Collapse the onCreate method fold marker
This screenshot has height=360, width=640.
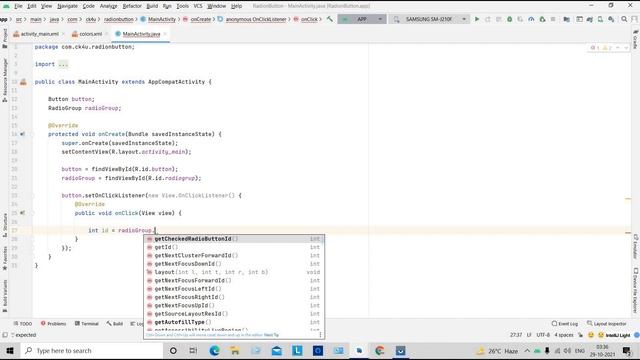pyautogui.click(x=32, y=134)
